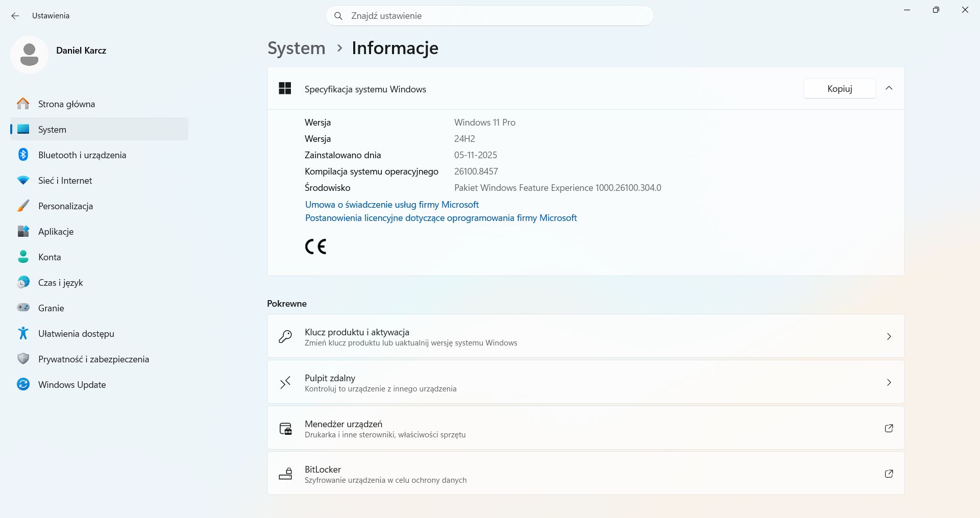Click the System breadcrumb link

tap(297, 48)
